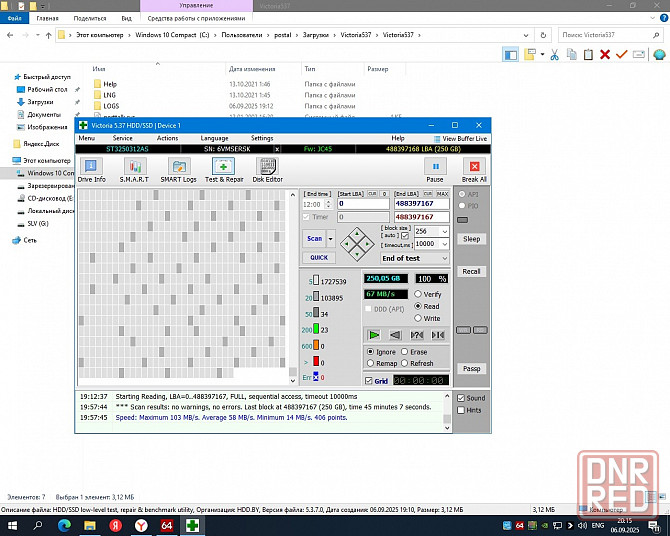670x536 pixels.
Task: Expand the Explorer ribbon chevron
Action: 652,18
